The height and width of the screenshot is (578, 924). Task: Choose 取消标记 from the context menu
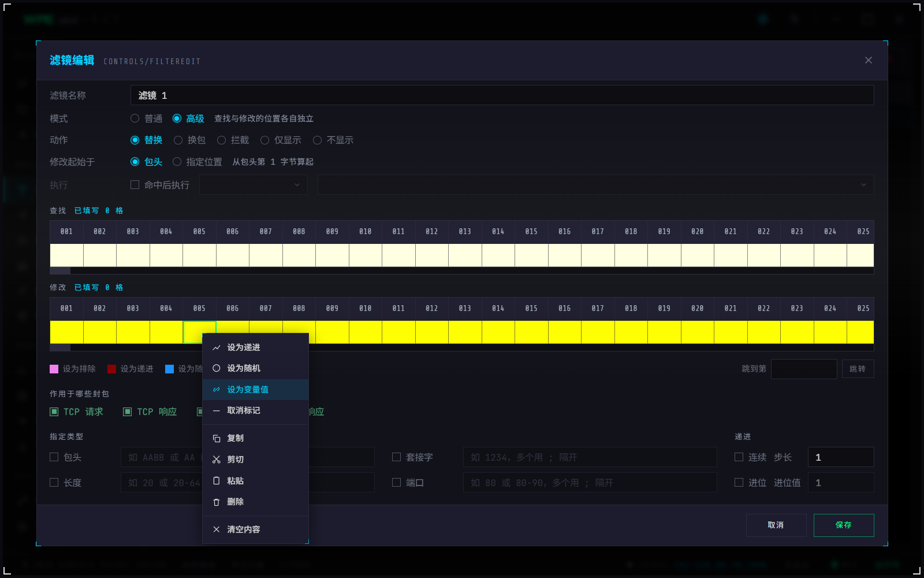(255, 410)
